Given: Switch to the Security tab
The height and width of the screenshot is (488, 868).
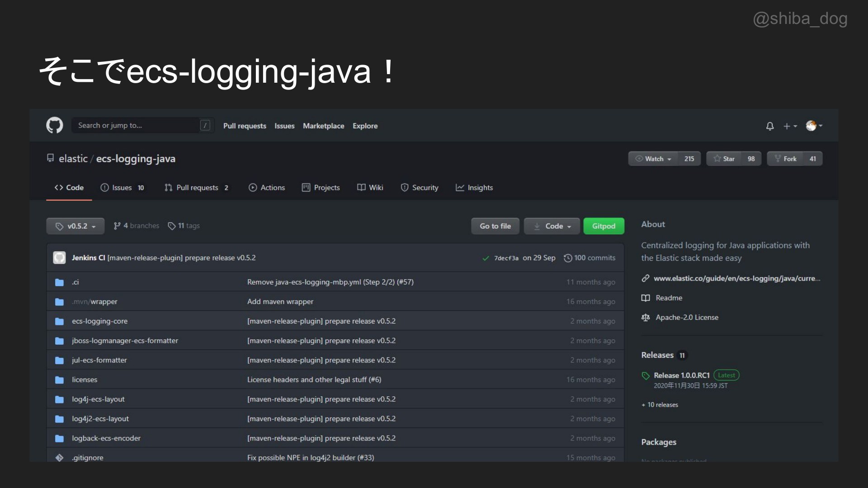Looking at the screenshot, I should coord(420,188).
